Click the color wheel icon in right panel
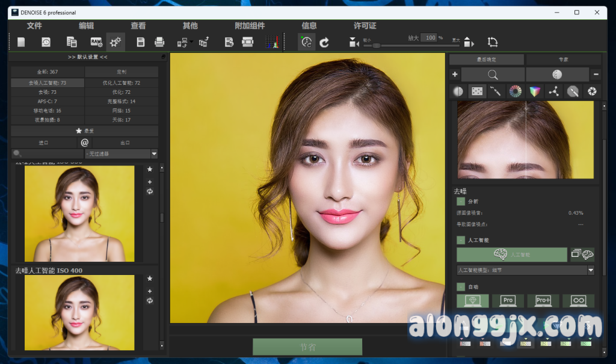 pos(515,91)
